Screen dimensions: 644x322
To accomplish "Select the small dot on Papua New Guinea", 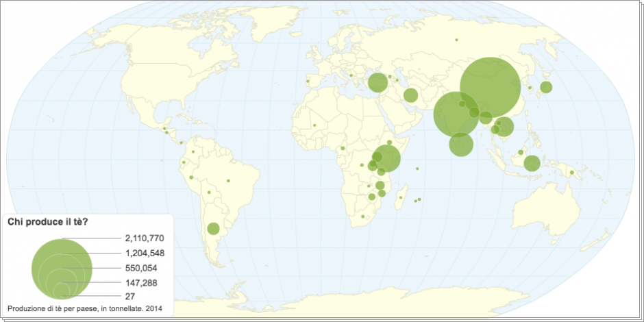I will pyautogui.click(x=573, y=174).
